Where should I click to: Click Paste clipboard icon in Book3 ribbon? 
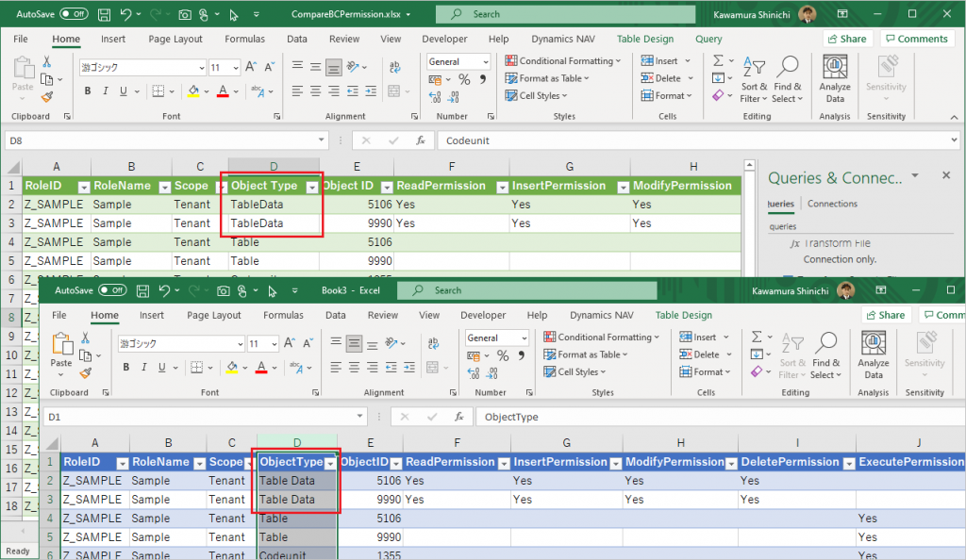(x=61, y=343)
